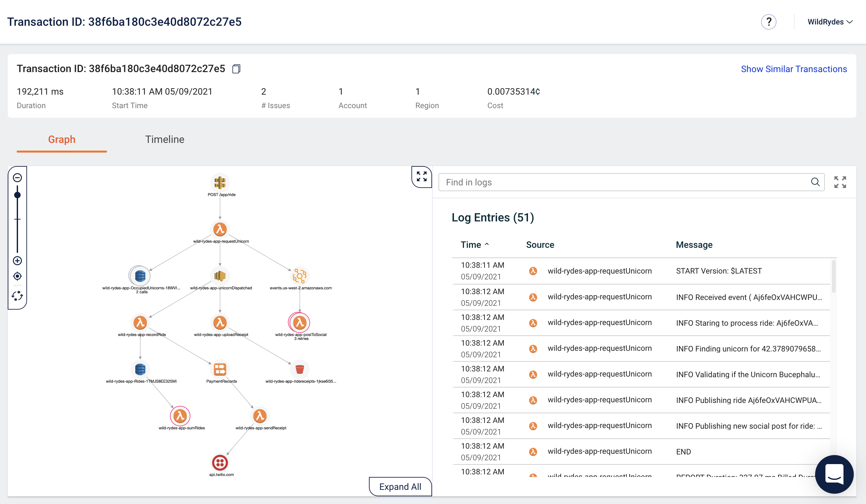Expand the graph panel to fullscreen
Image resolution: width=866 pixels, height=504 pixels.
[x=421, y=177]
